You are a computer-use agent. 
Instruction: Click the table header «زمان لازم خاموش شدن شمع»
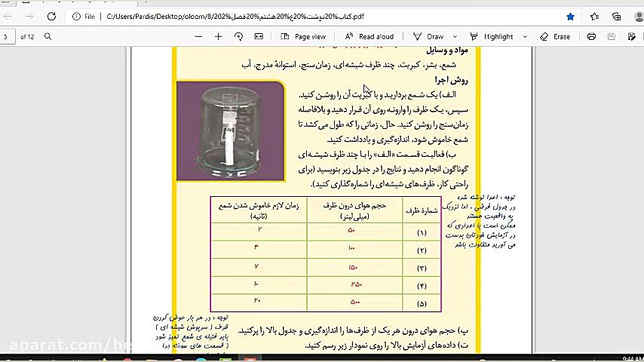point(259,205)
